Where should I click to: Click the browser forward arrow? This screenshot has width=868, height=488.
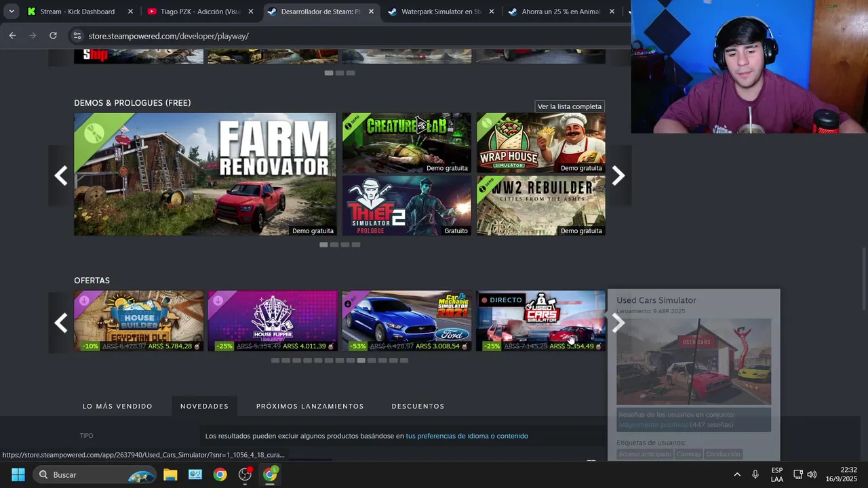coord(33,35)
